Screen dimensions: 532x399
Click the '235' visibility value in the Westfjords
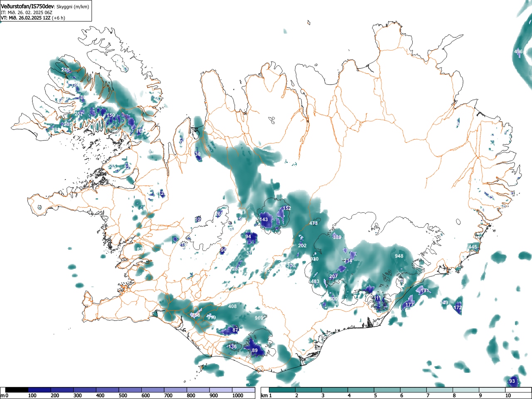[x=65, y=70]
